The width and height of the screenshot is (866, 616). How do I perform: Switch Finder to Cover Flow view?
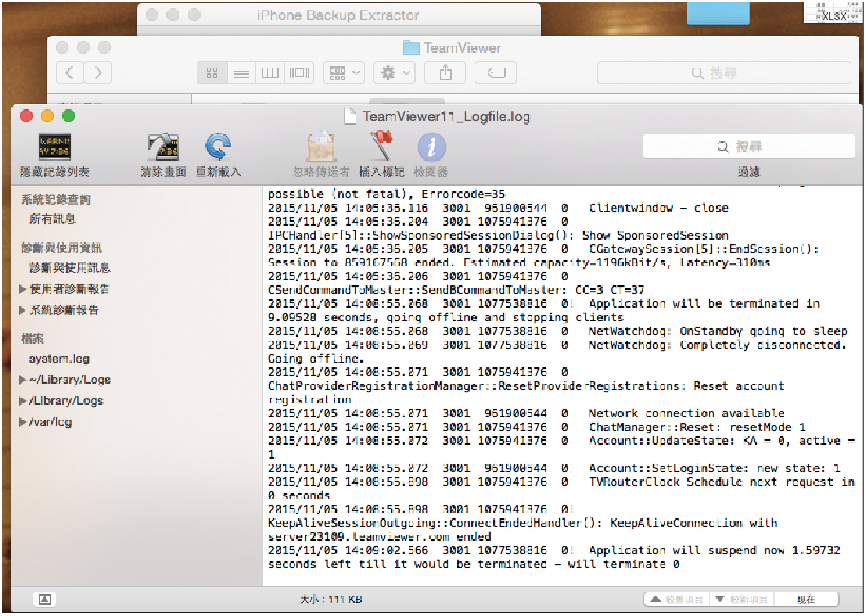coord(299,73)
